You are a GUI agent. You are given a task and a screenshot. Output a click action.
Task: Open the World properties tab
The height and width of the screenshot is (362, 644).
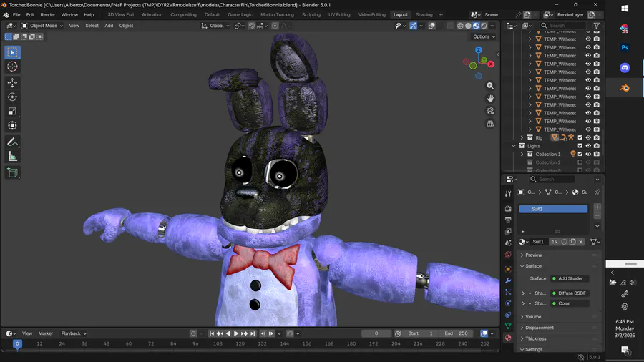tap(508, 254)
